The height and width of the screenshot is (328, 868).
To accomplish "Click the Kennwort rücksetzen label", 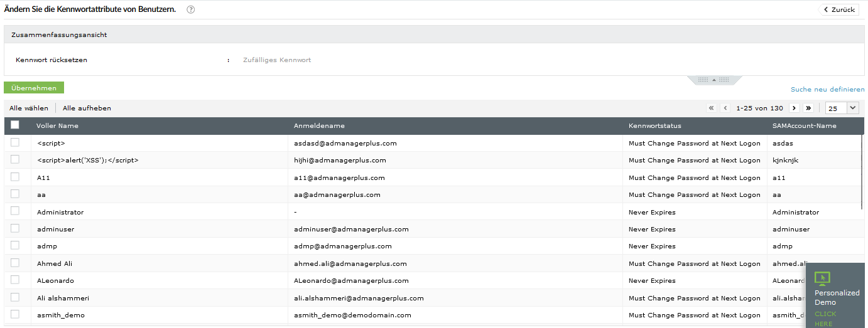I will coord(52,60).
